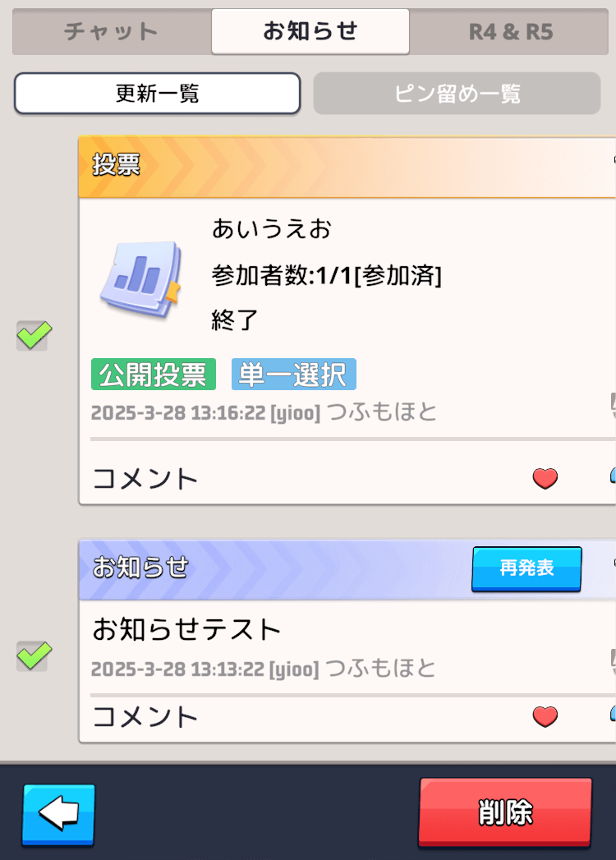Tap the heart icon on the poll post
The width and height of the screenshot is (616, 860).
545,478
